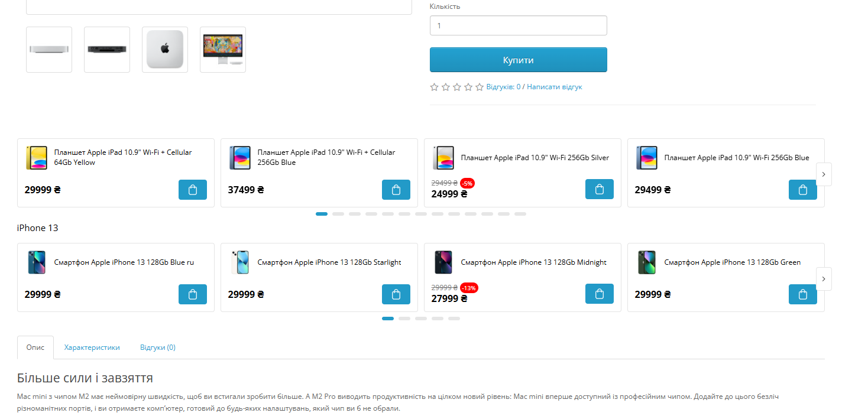Add iPad 64Gb Yellow to cart
The width and height of the screenshot is (868, 419).
(193, 190)
